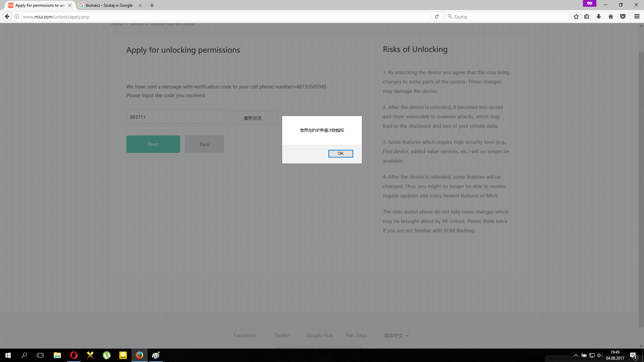Open Firefox hamburger menu
644x362 pixels.
pyautogui.click(x=637, y=16)
